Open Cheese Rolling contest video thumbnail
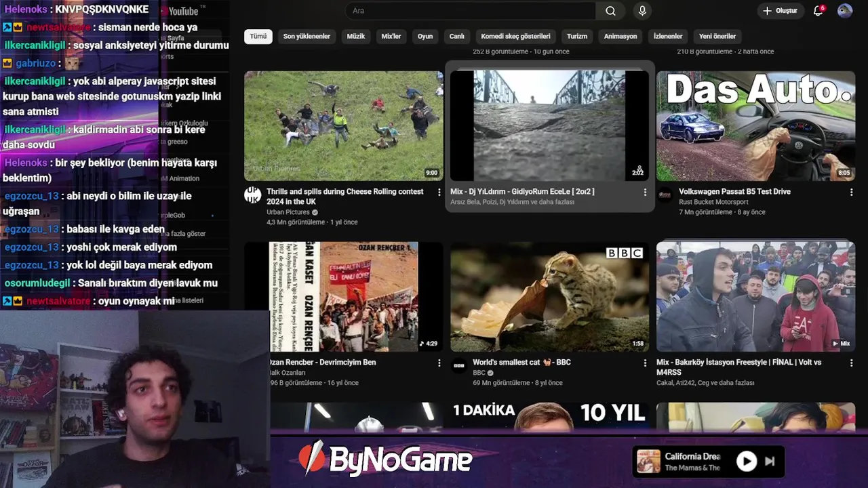 [344, 126]
